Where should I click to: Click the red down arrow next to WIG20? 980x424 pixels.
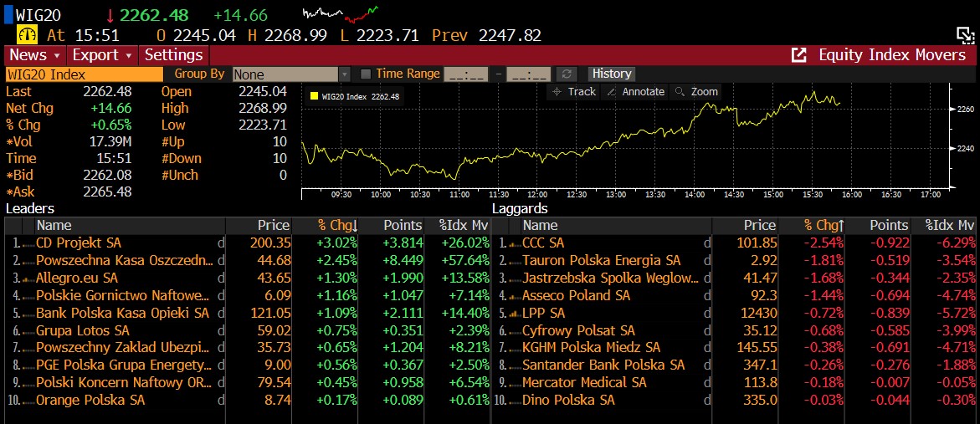[x=110, y=15]
